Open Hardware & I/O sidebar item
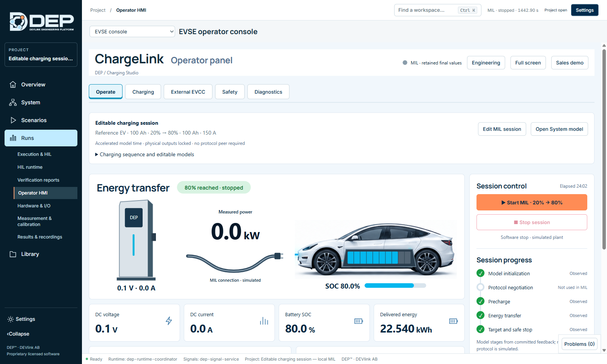Image resolution: width=607 pixels, height=364 pixels. [x=34, y=206]
